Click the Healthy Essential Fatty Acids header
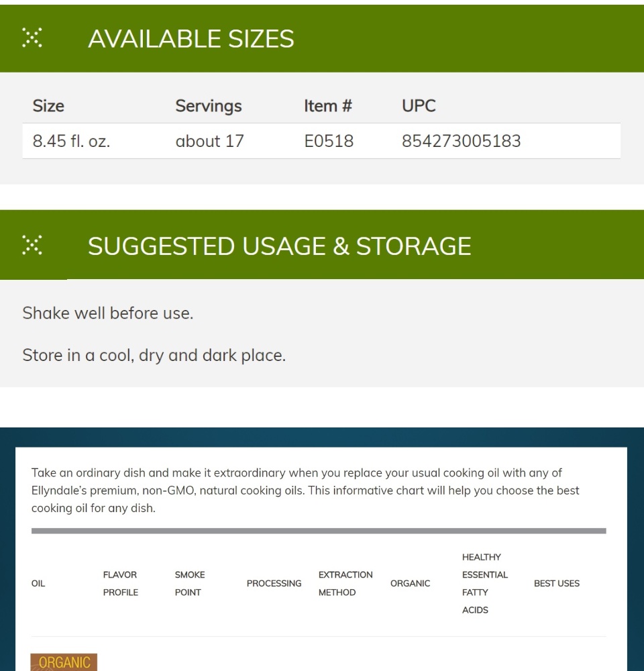The width and height of the screenshot is (644, 671). (x=484, y=583)
